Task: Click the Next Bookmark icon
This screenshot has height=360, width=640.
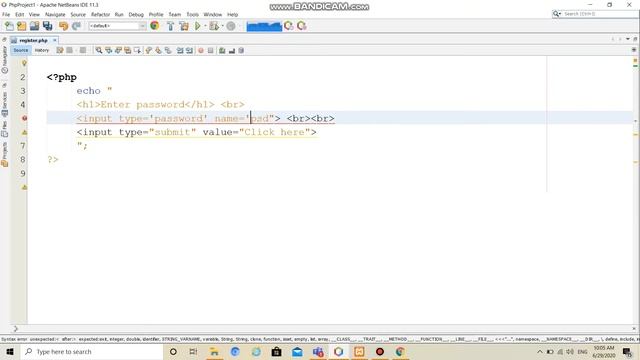Action: [158, 50]
